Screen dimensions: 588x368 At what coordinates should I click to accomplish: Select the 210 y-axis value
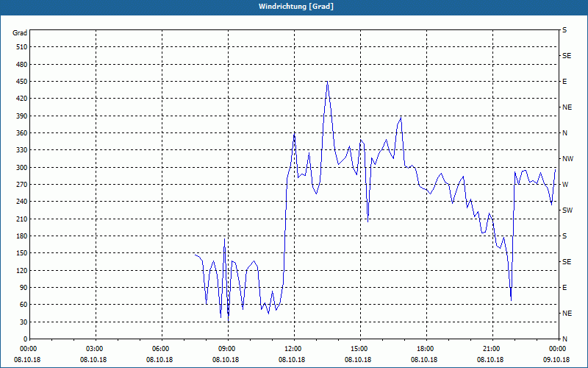tap(22, 219)
